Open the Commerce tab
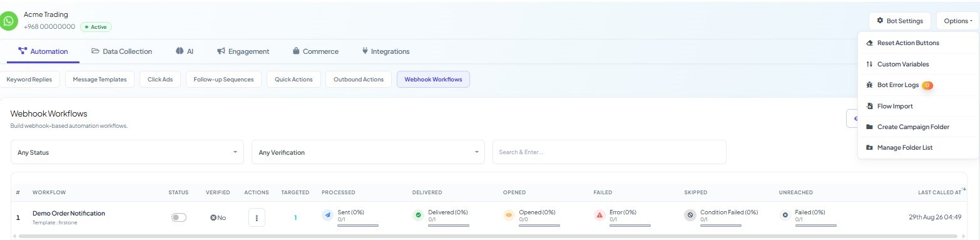Screen dimensions: 980x240 click(x=315, y=51)
